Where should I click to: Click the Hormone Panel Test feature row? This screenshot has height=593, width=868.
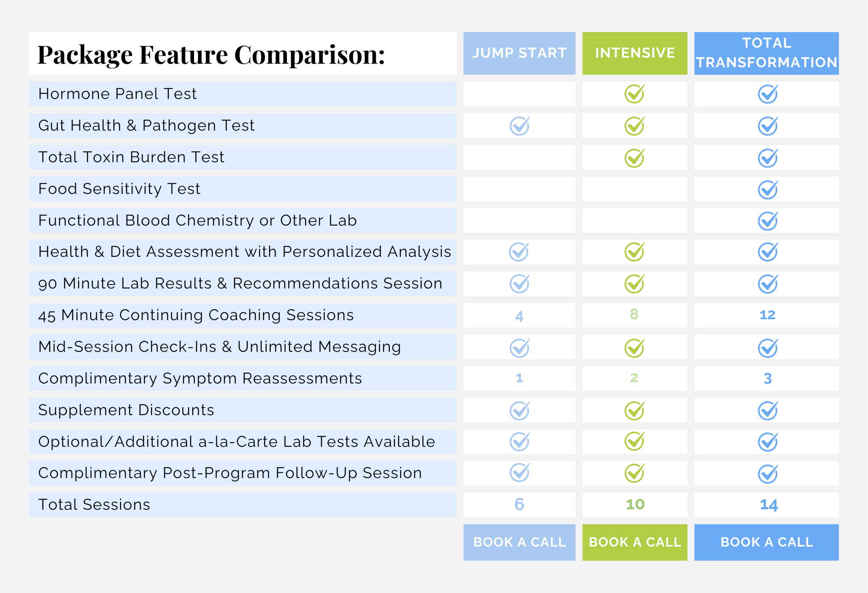(242, 94)
